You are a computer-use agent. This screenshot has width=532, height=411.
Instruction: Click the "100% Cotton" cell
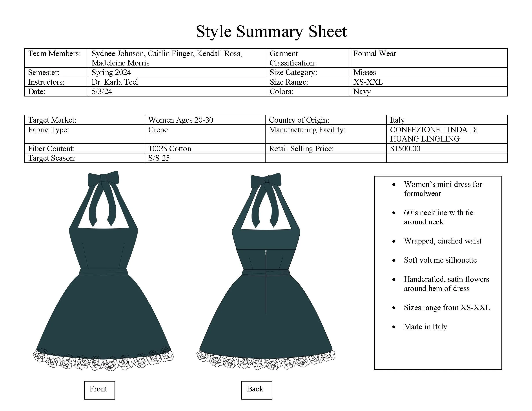(205, 149)
